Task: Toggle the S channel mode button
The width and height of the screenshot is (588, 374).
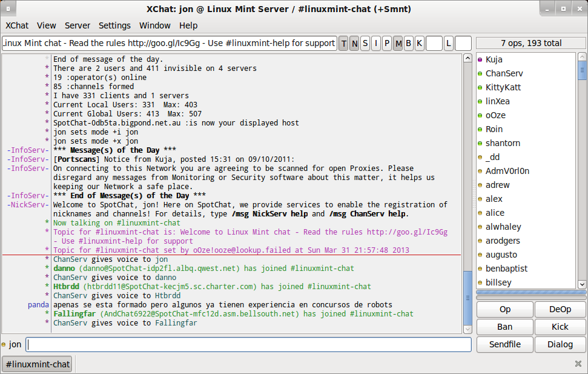Action: pos(365,44)
